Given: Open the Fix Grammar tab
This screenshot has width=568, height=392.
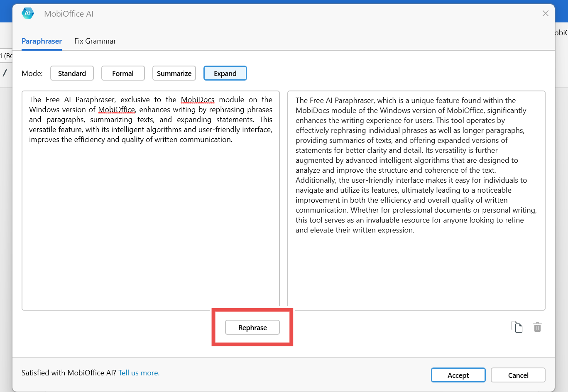Looking at the screenshot, I should 95,41.
